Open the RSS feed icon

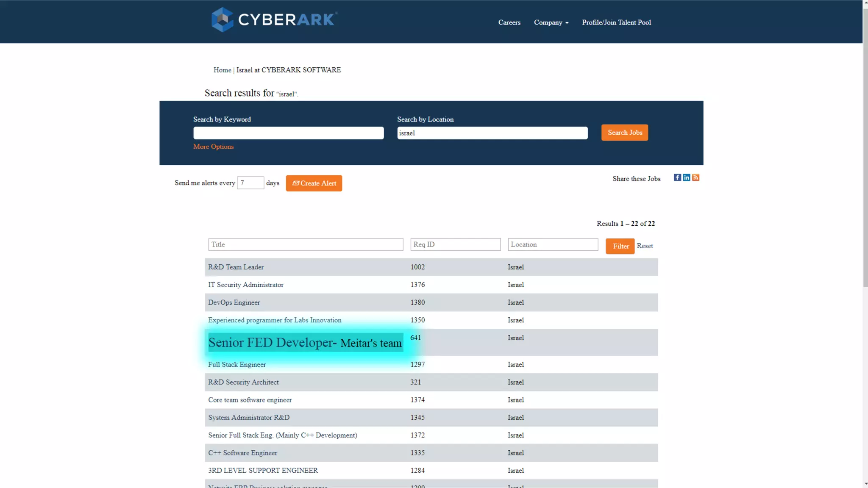[696, 177]
